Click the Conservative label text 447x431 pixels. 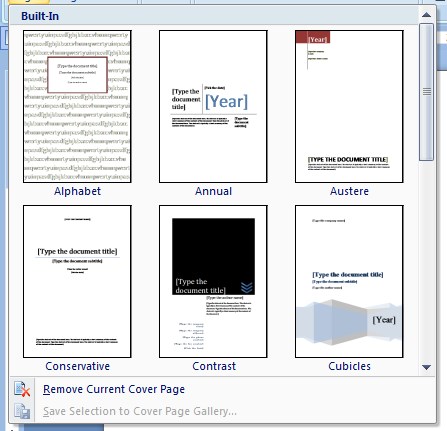coord(77,366)
